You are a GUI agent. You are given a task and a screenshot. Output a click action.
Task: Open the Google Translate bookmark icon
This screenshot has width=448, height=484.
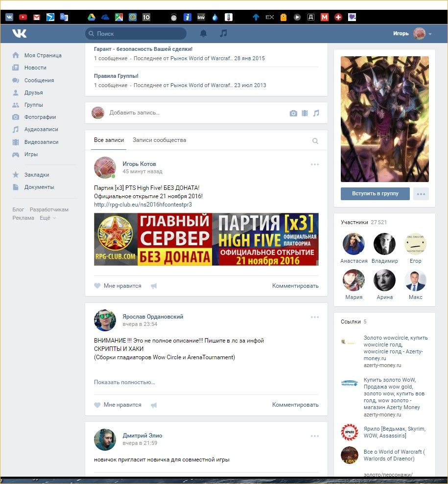pyautogui.click(x=64, y=17)
